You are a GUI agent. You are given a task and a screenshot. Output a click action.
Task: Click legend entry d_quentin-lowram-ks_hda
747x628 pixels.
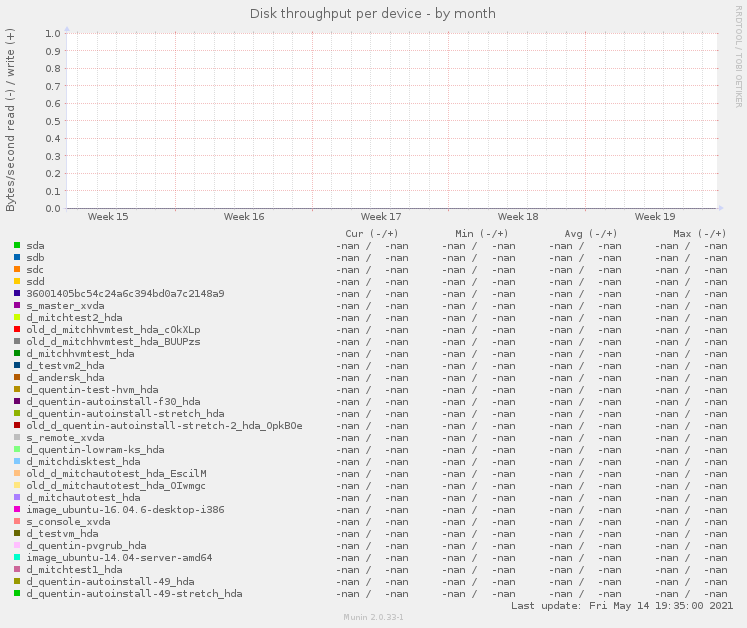(x=95, y=450)
